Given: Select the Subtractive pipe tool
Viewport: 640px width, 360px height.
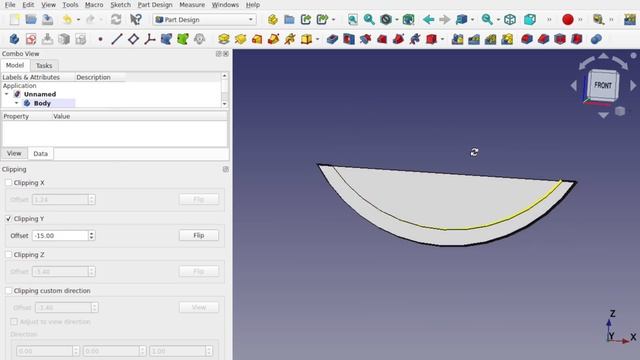Looking at the screenshot, I should tap(398, 39).
